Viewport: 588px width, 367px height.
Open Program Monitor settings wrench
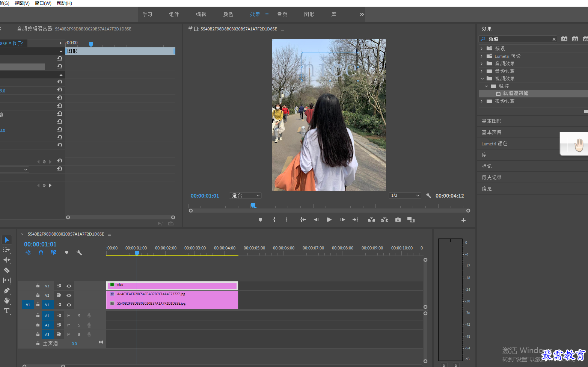(428, 195)
